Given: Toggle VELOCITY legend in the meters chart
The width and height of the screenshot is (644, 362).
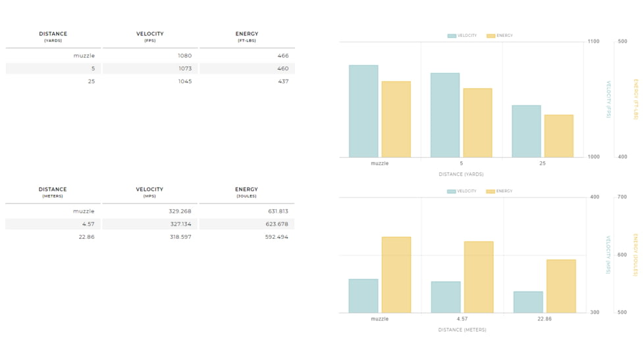Looking at the screenshot, I should coord(462,192).
